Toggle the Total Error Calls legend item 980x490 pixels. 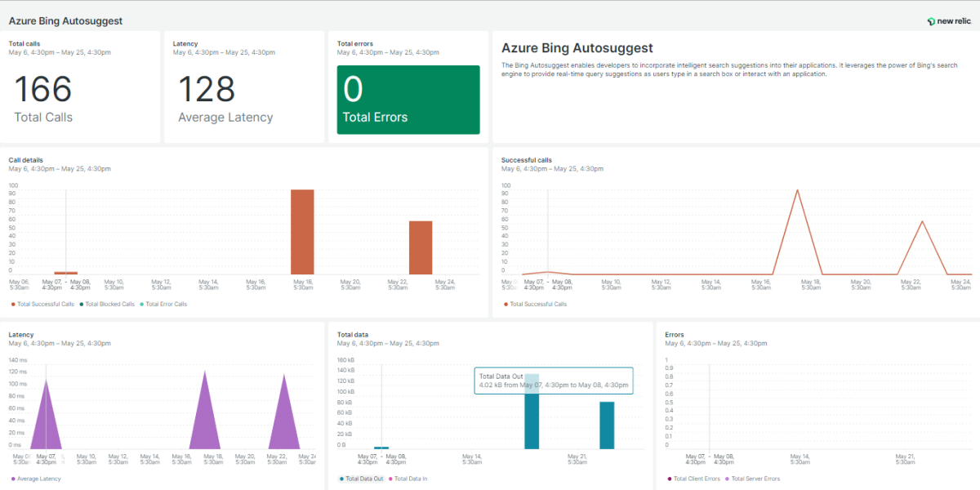click(167, 304)
